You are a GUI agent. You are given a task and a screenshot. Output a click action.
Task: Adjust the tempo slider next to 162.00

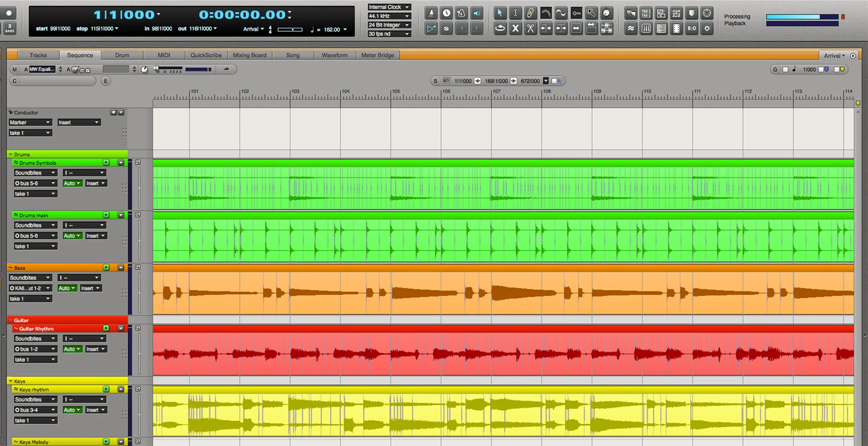pyautogui.click(x=290, y=30)
